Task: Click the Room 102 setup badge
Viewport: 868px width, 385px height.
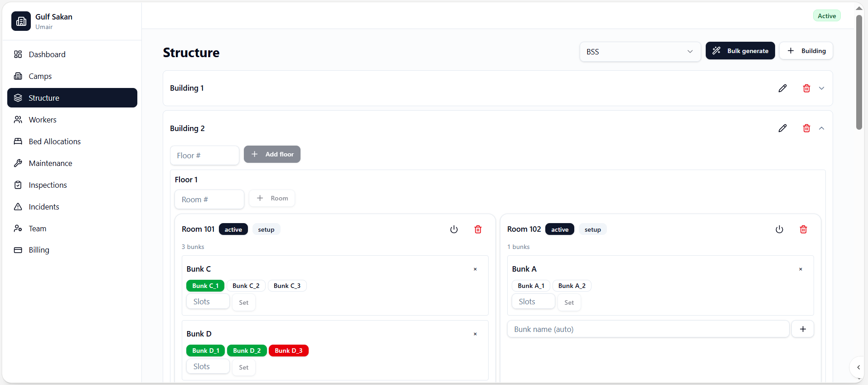Action: coord(592,229)
